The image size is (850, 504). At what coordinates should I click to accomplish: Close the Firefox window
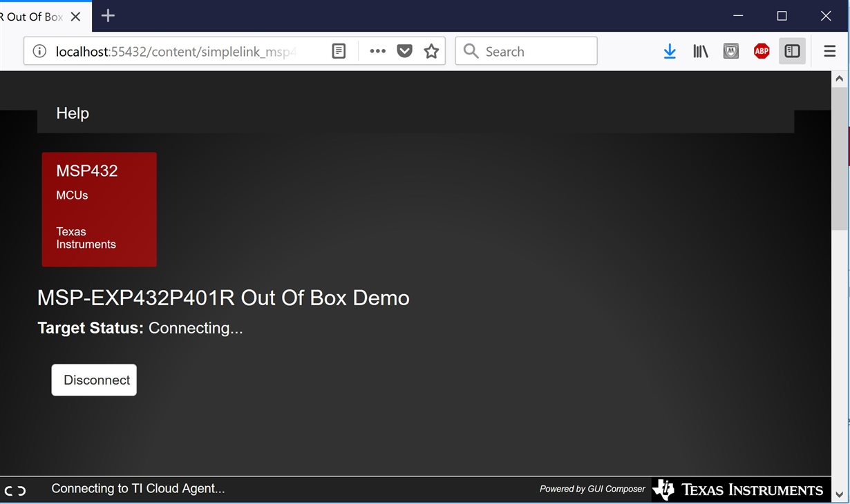pyautogui.click(x=826, y=16)
